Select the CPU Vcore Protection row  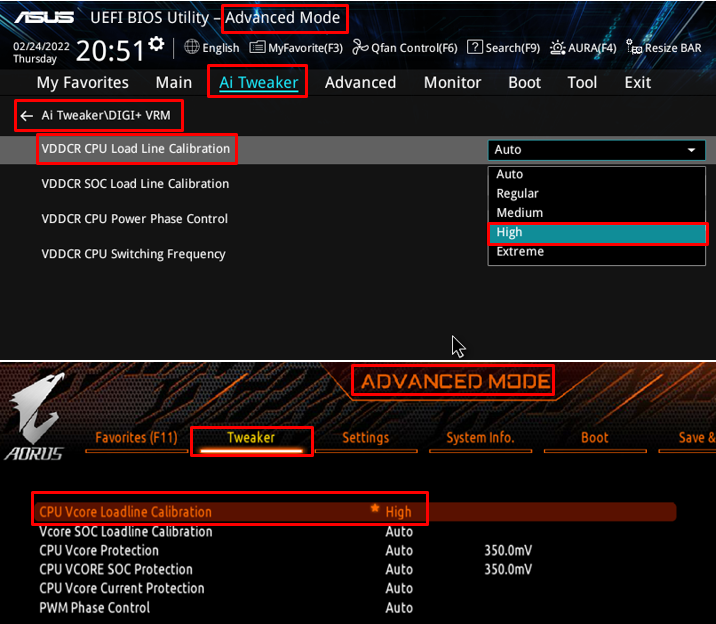(99, 551)
